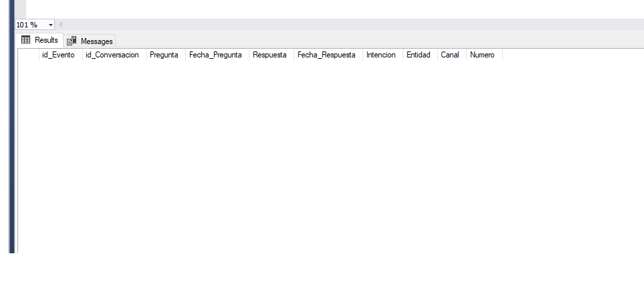Click the left scroll arrow beside zoom box
Screen dimensions: 644x290
pyautogui.click(x=61, y=25)
